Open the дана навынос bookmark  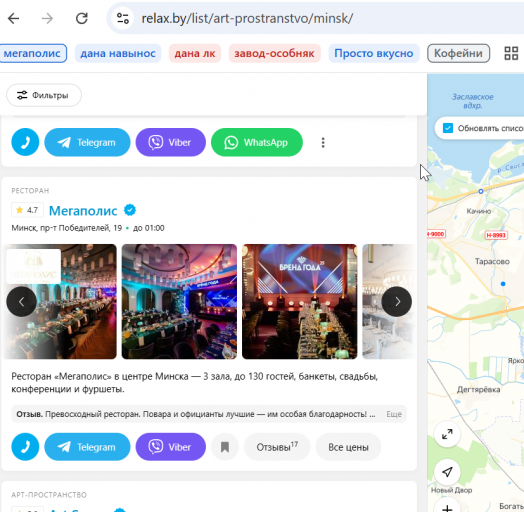coord(118,53)
